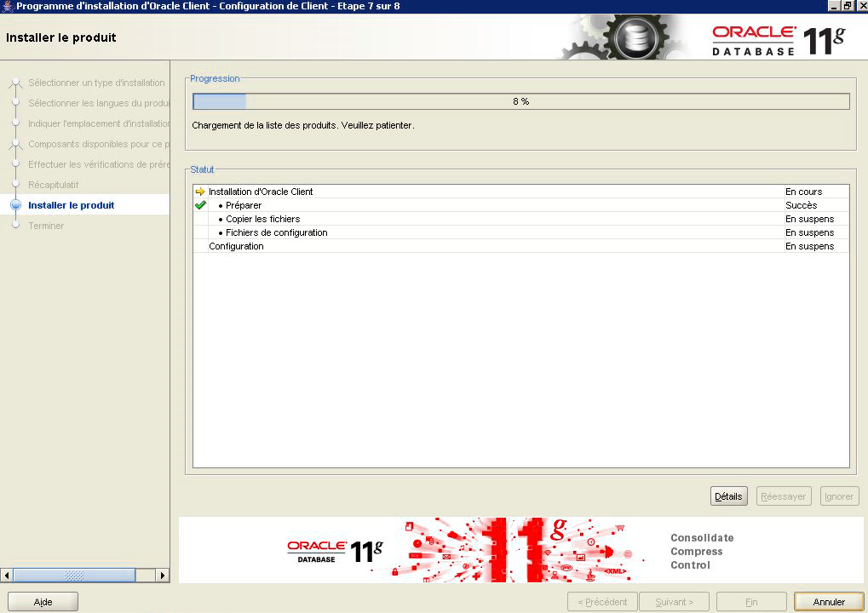Image resolution: width=868 pixels, height=613 pixels.
Task: Click the Chargement de la liste message
Action: pos(302,126)
